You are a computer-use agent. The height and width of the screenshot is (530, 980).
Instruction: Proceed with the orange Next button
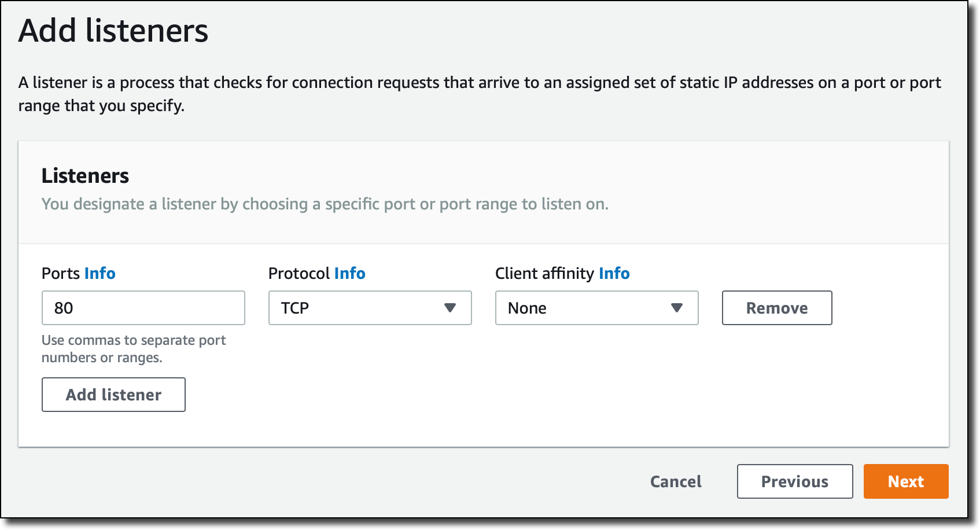click(905, 481)
